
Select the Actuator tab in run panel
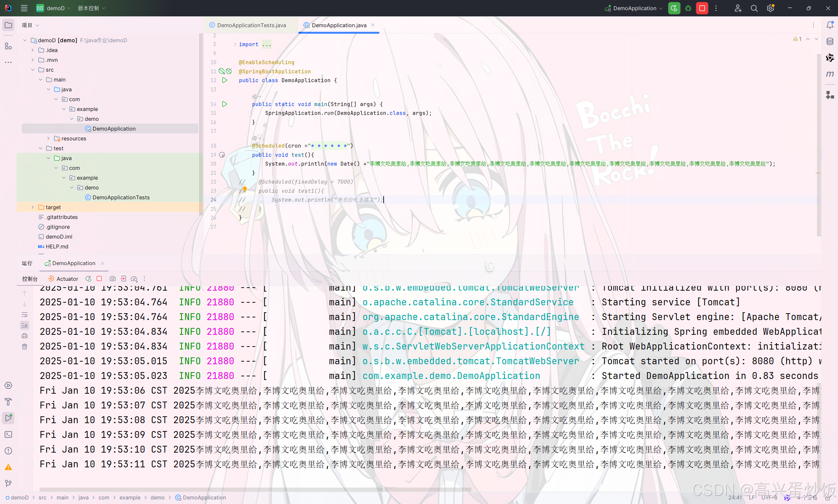click(63, 279)
